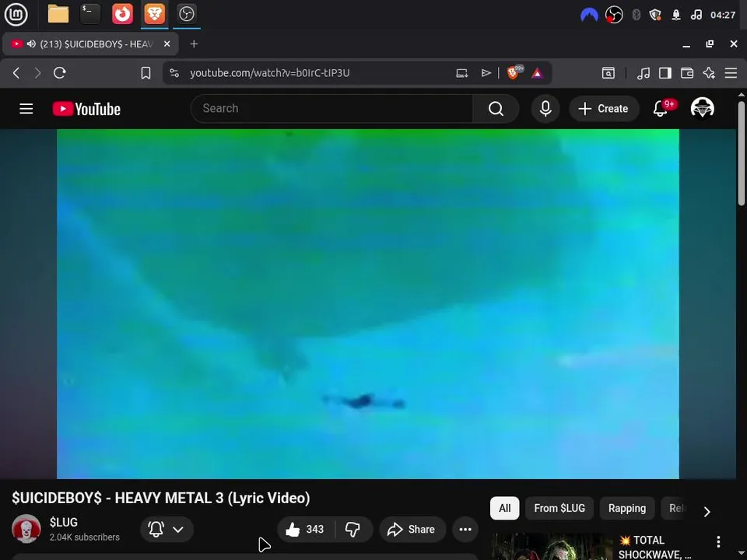747x560 pixels.
Task: Open more actions three-dot menu
Action: (465, 529)
